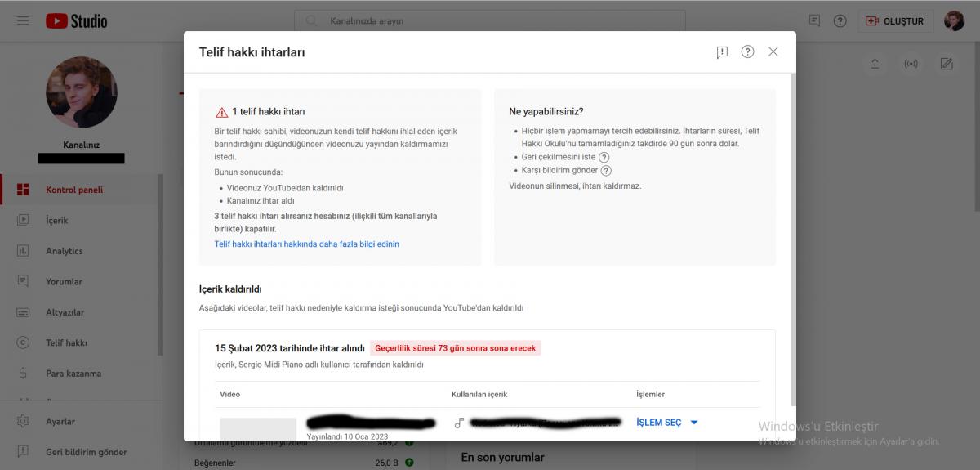Open the account avatar menu

tap(954, 21)
